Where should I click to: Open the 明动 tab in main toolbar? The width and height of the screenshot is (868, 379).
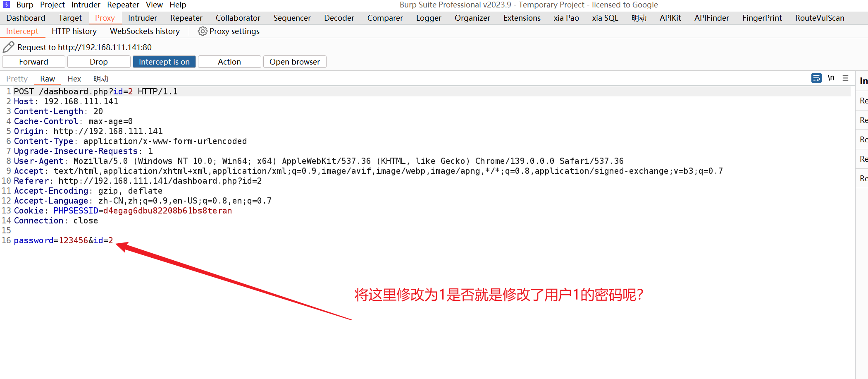639,18
